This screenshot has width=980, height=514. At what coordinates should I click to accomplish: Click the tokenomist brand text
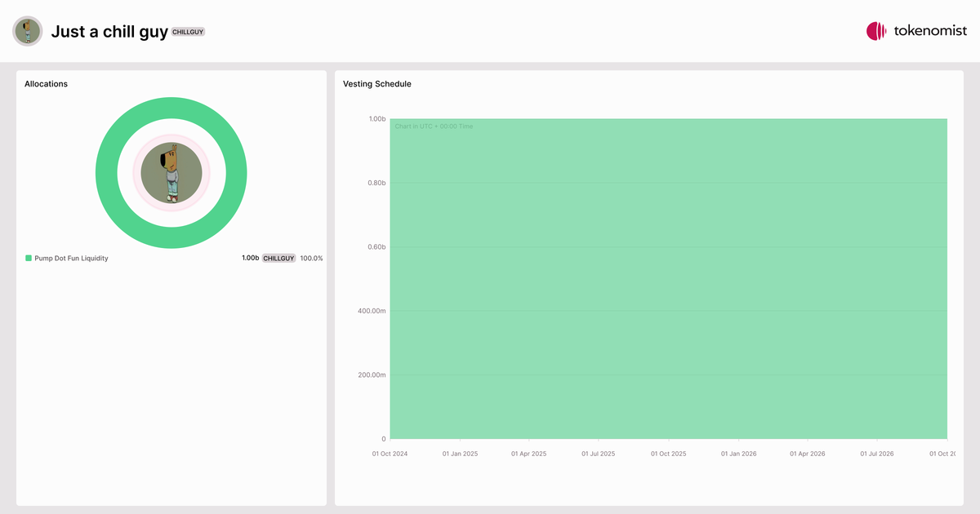coord(931,31)
